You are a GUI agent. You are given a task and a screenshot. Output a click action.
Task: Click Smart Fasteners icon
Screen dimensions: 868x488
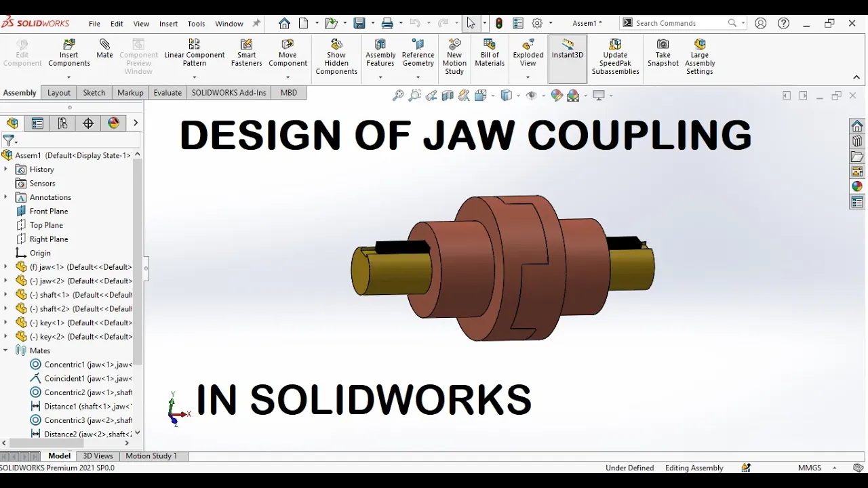(246, 53)
